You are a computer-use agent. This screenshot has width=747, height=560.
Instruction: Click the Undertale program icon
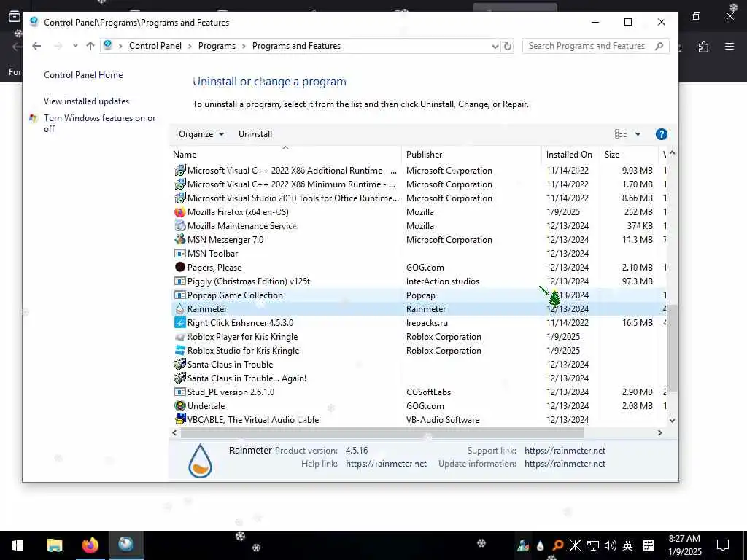(179, 405)
